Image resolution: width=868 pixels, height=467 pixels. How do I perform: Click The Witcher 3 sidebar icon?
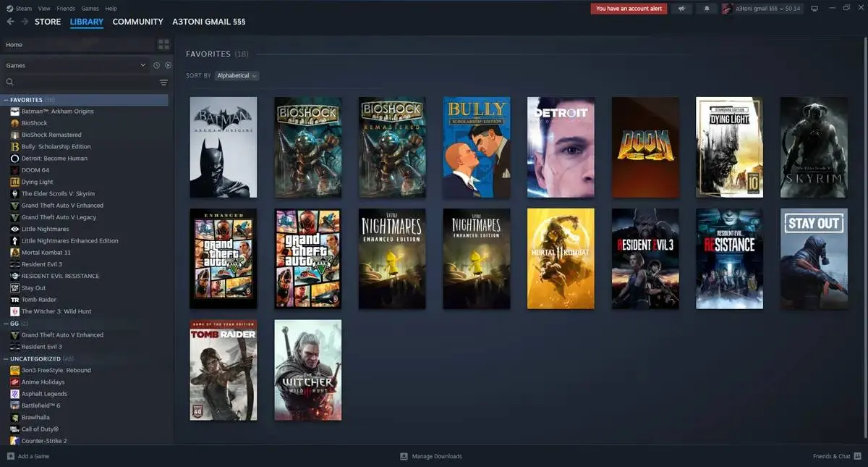tap(15, 311)
